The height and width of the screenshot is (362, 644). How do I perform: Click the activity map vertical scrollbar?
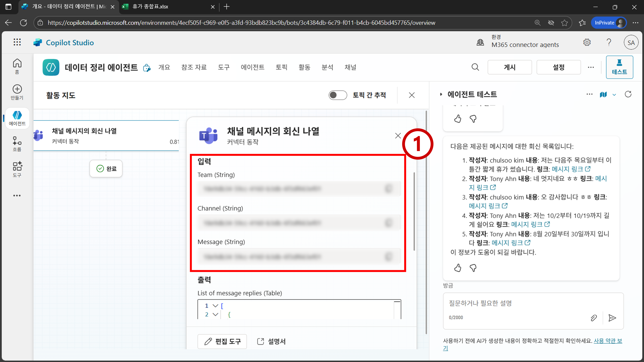(426, 222)
